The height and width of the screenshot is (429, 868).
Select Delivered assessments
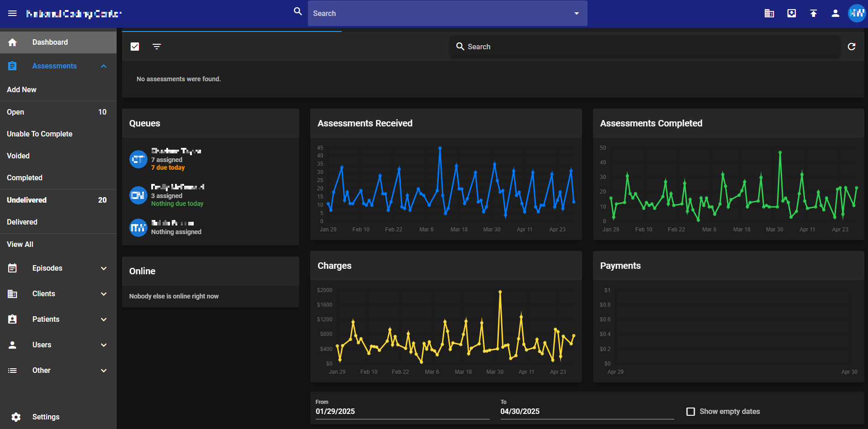(x=58, y=222)
